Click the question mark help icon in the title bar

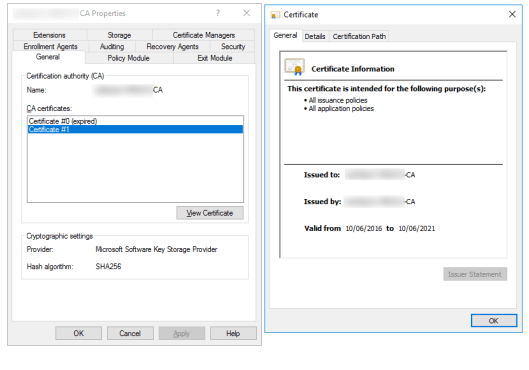pyautogui.click(x=218, y=13)
